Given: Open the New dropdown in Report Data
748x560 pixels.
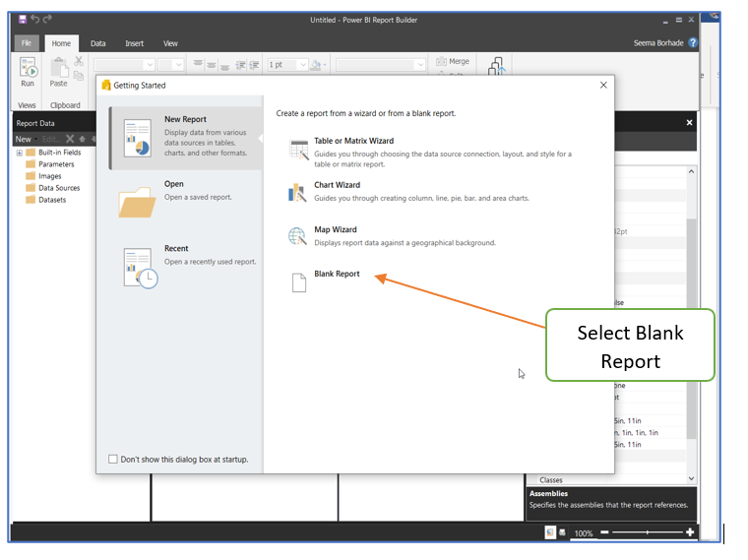Looking at the screenshot, I should [x=23, y=139].
